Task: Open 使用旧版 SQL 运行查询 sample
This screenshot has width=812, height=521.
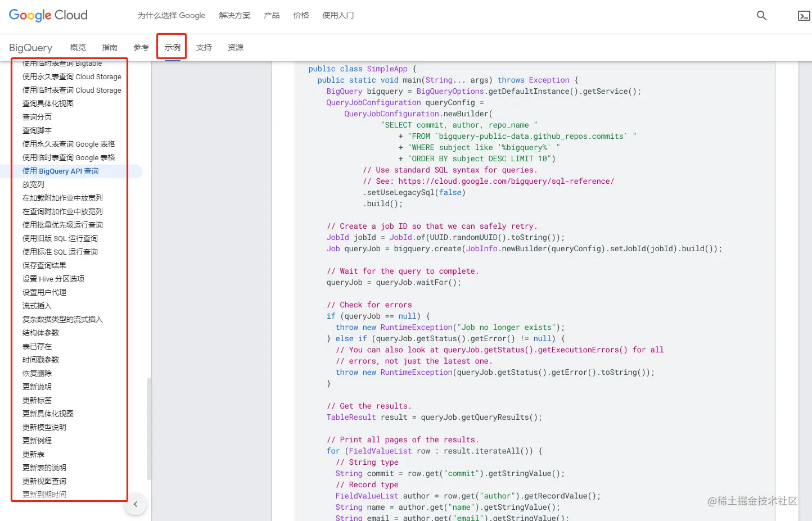Action: click(x=60, y=238)
